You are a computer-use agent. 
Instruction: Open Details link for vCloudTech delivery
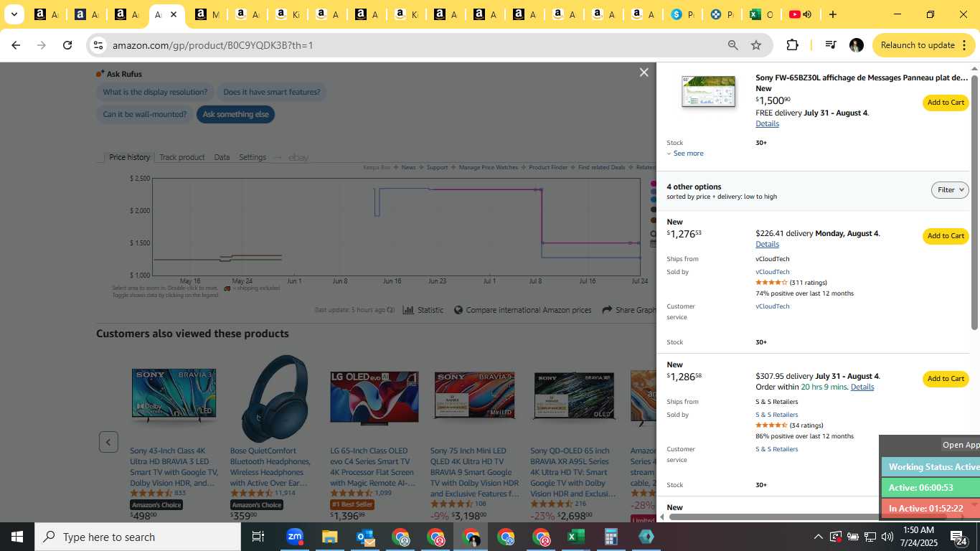(767, 244)
